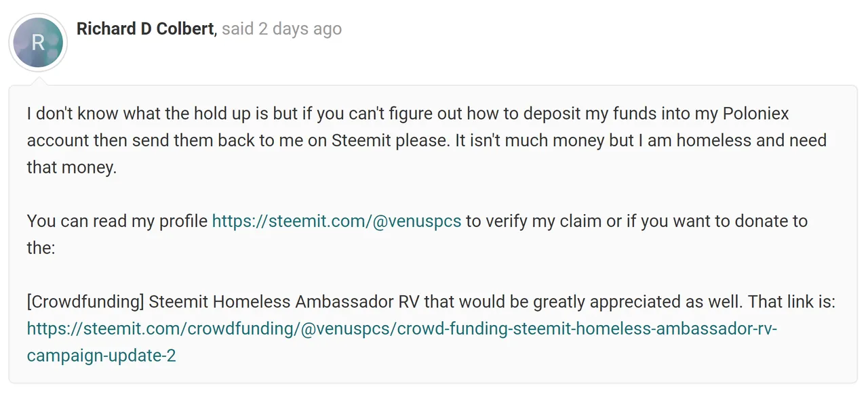Click the empty bottom area of the comment box
Screen dimensions: 868x401
(x=434, y=375)
